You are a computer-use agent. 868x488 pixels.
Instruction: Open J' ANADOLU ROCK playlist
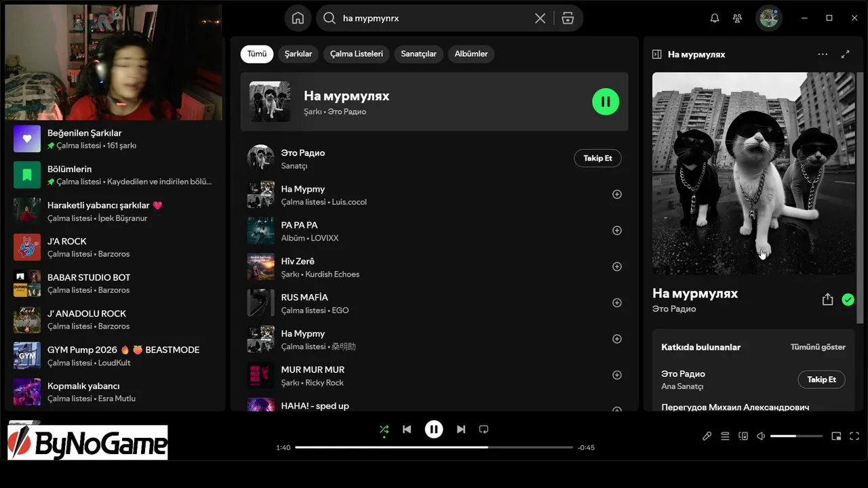point(115,320)
